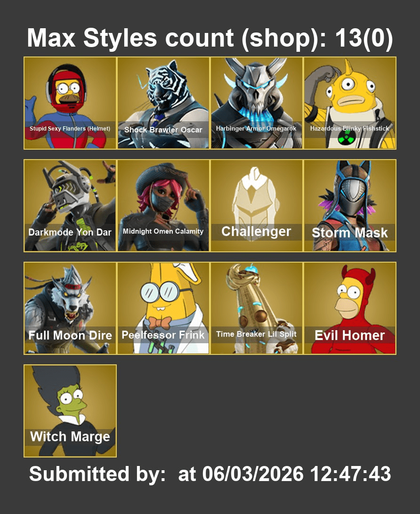Click the Evil Homer name label
Screen dimensions: 420x514
349,335
